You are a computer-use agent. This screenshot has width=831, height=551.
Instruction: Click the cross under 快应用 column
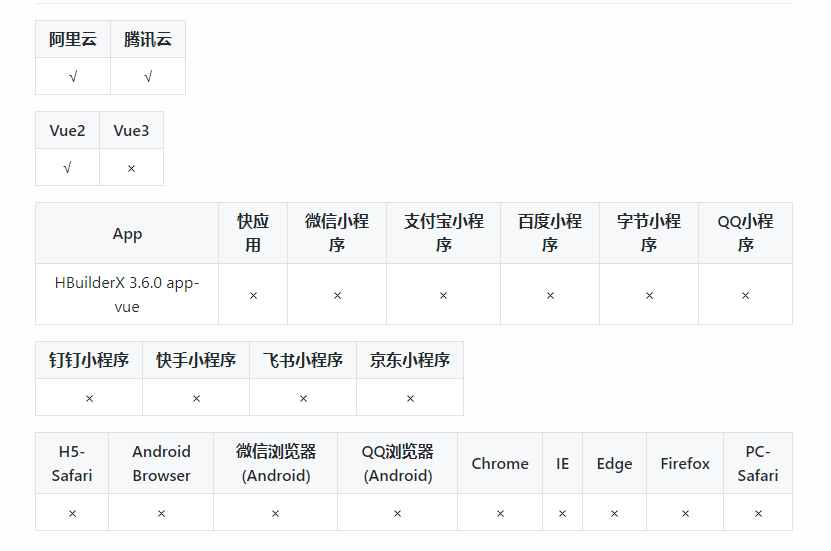point(253,296)
